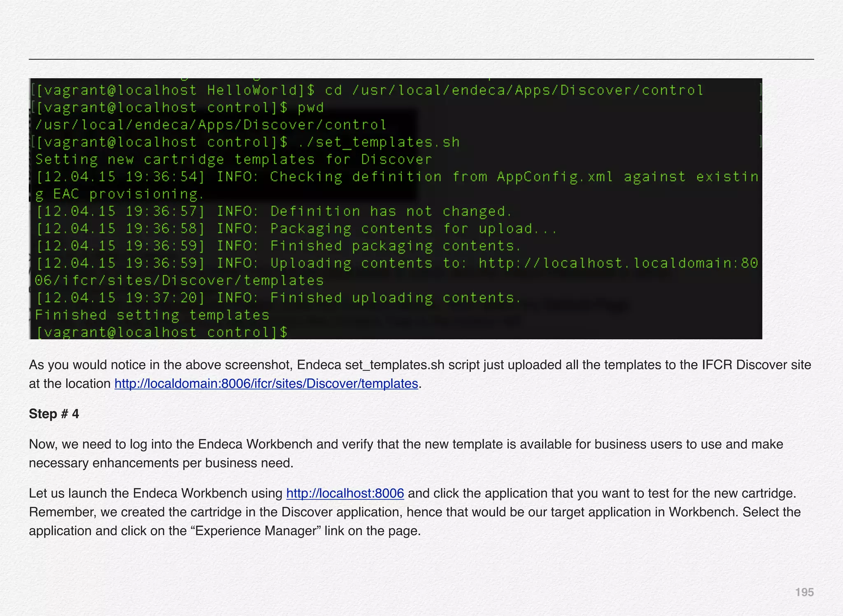Click the 'Finished packaging contents.' log line

click(x=279, y=246)
